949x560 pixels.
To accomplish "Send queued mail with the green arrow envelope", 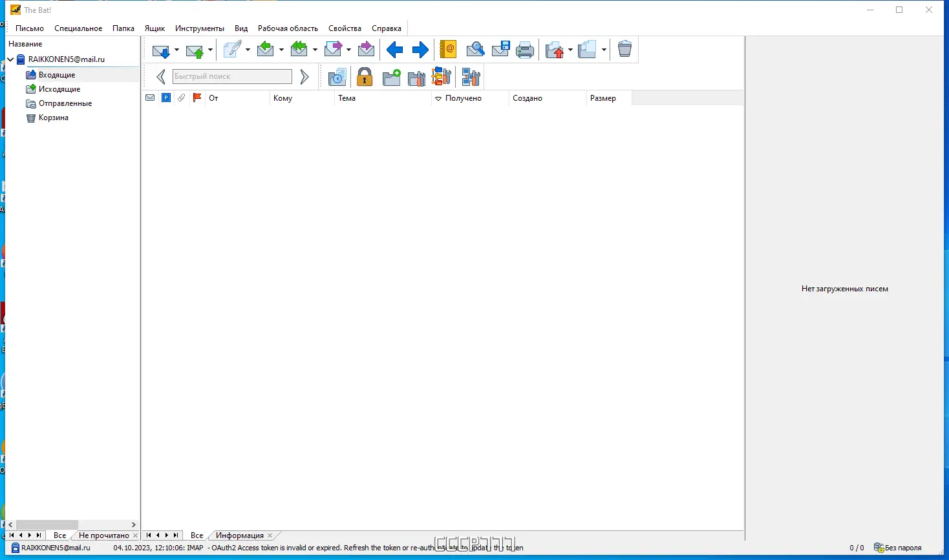I will (x=194, y=50).
